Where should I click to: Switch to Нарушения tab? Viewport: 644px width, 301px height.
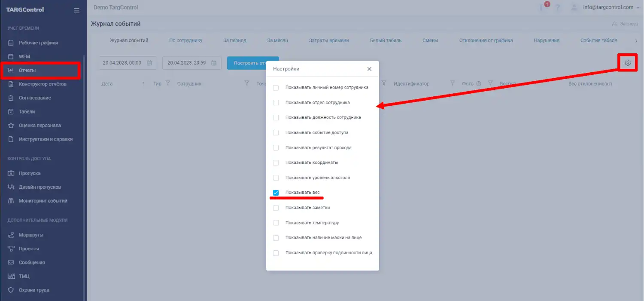coord(547,40)
